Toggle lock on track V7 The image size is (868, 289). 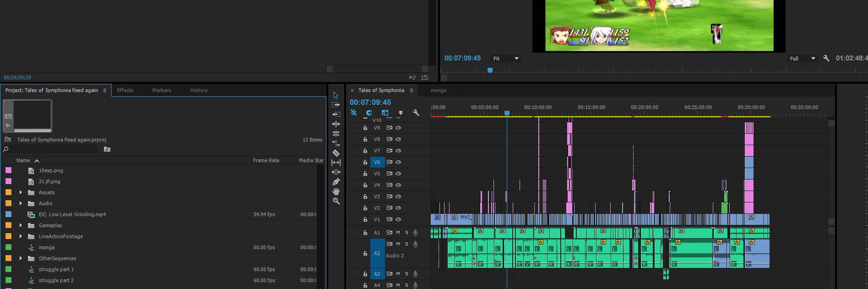(x=365, y=151)
